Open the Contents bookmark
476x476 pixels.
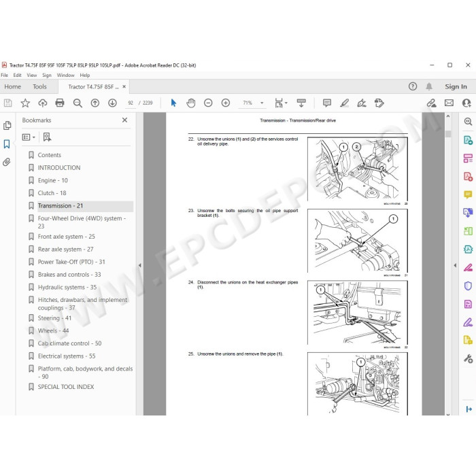pyautogui.click(x=50, y=155)
